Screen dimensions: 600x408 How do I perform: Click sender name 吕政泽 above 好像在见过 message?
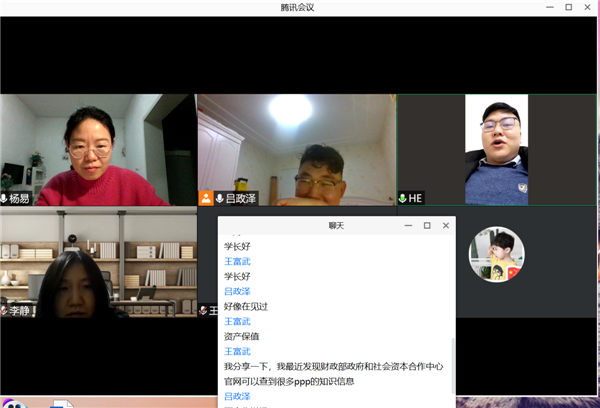pos(236,291)
